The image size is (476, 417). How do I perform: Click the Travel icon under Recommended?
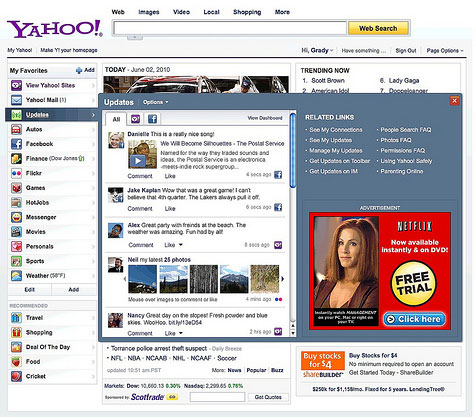point(16,318)
